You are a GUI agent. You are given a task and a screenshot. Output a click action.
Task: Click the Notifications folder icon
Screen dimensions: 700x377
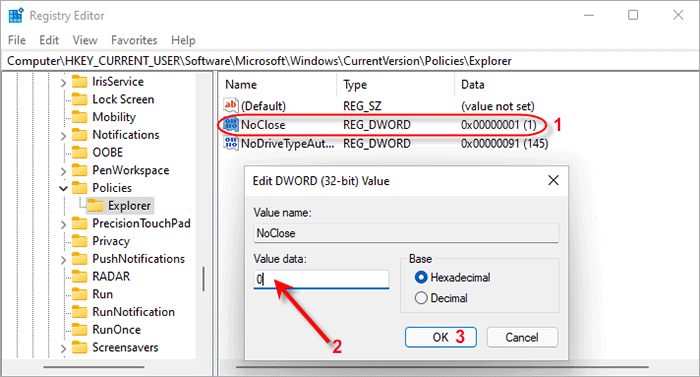coord(79,135)
